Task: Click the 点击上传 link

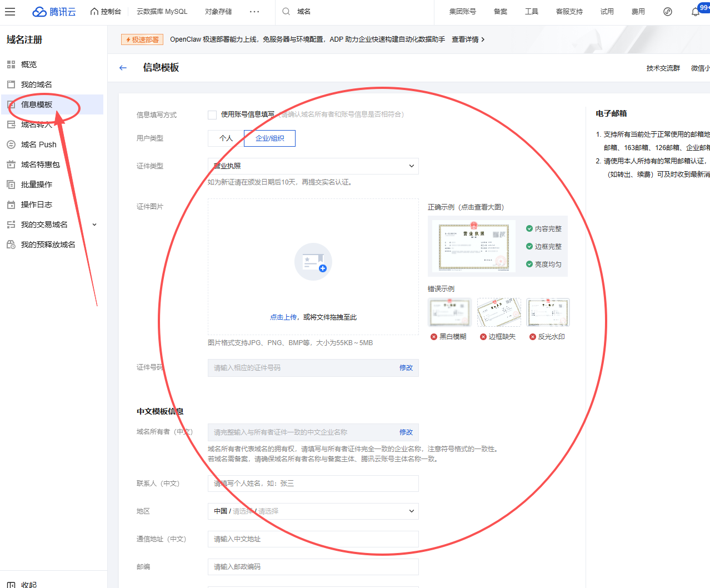Action: click(x=283, y=317)
